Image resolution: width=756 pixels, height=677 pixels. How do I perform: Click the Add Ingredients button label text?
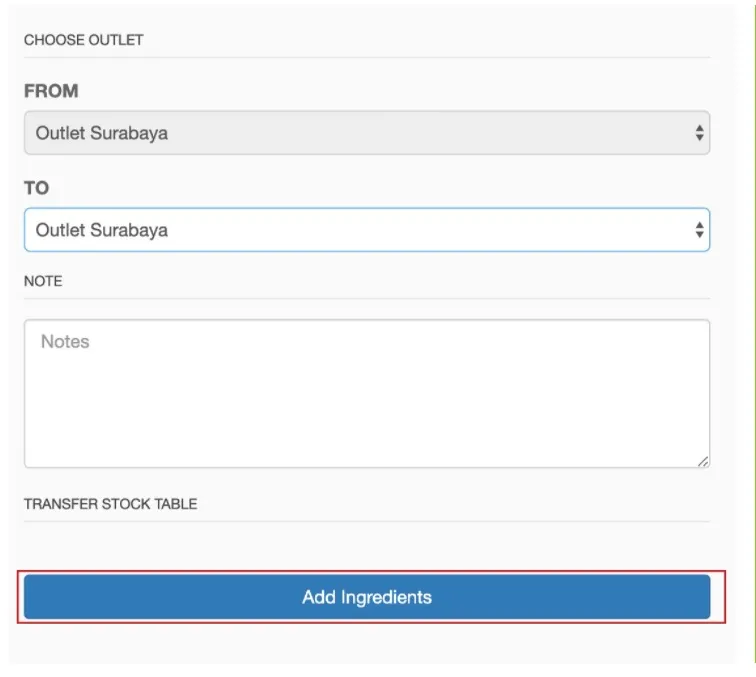click(x=367, y=597)
